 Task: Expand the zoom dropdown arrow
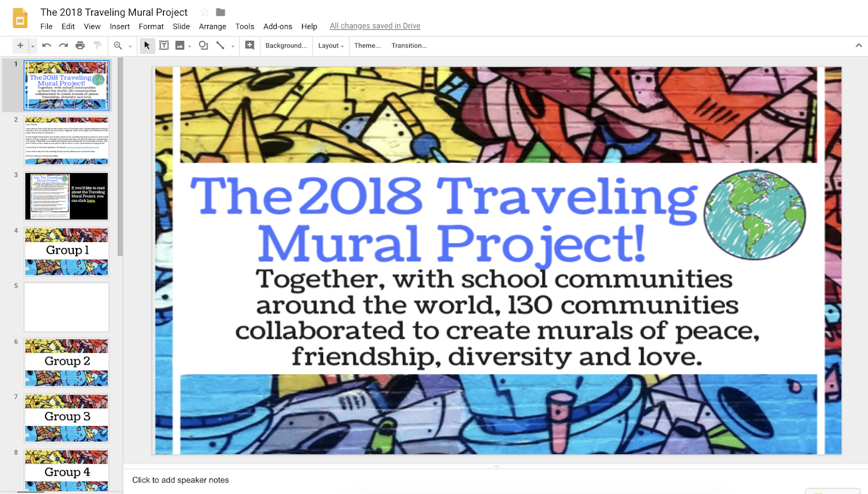pyautogui.click(x=130, y=46)
